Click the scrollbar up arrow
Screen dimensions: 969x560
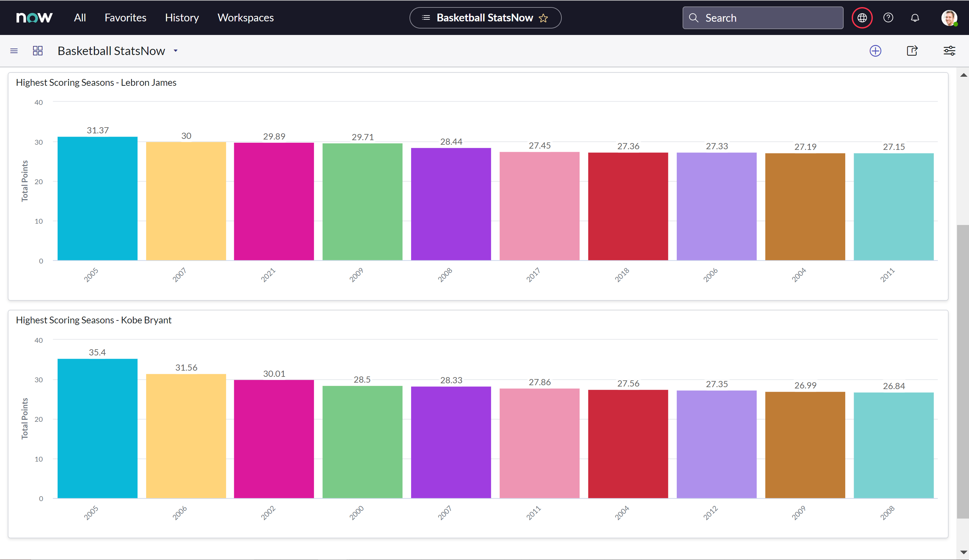click(963, 75)
